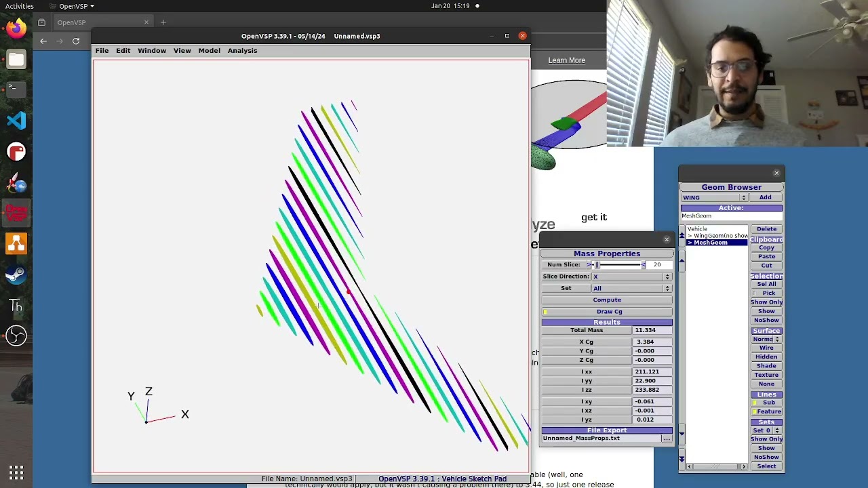Open the Set All dropdown
The width and height of the screenshot is (868, 488).
[x=632, y=289]
